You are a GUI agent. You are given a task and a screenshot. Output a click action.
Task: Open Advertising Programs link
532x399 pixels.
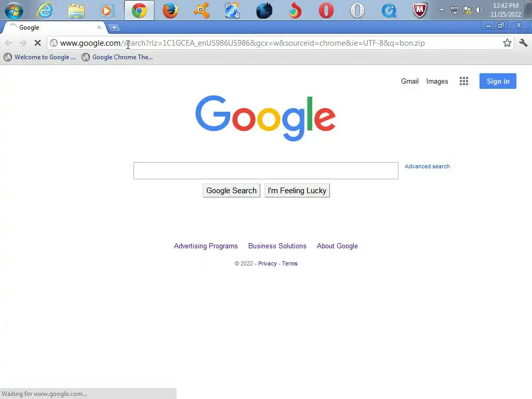[x=206, y=246]
